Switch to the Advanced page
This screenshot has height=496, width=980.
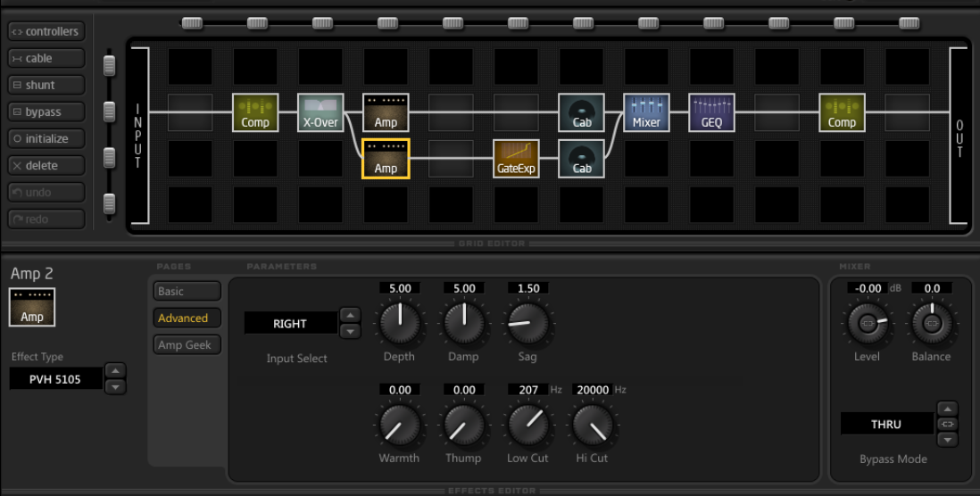click(x=187, y=318)
